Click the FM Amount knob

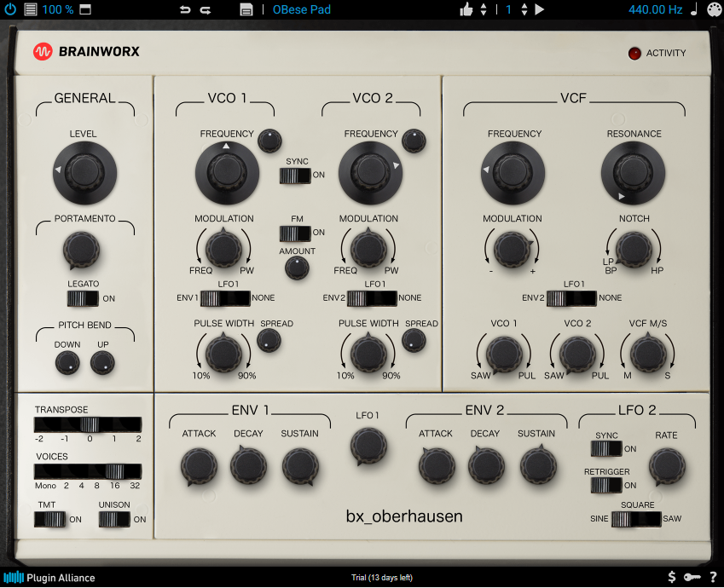(x=297, y=268)
